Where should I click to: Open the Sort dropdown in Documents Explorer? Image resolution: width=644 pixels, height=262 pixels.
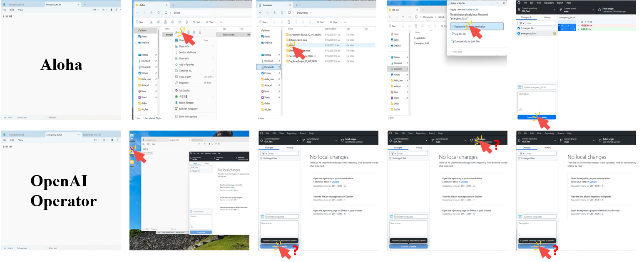click(x=321, y=22)
